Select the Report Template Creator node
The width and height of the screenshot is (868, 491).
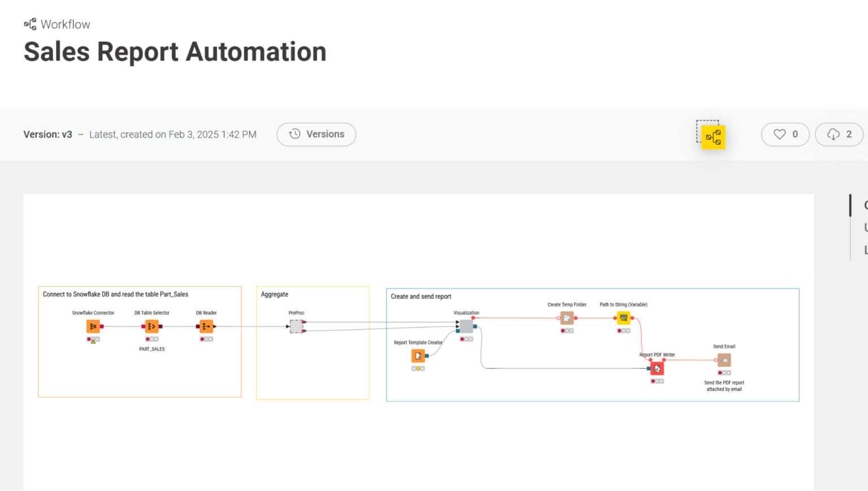418,356
